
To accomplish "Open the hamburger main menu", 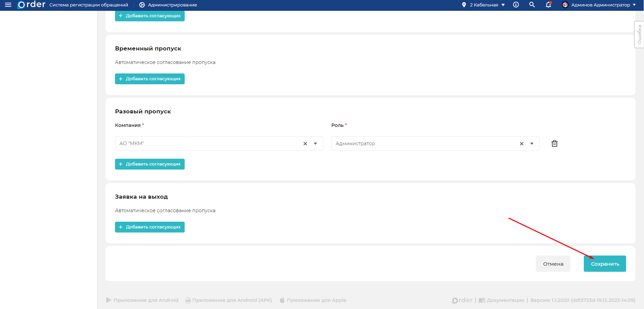I will [x=8, y=5].
